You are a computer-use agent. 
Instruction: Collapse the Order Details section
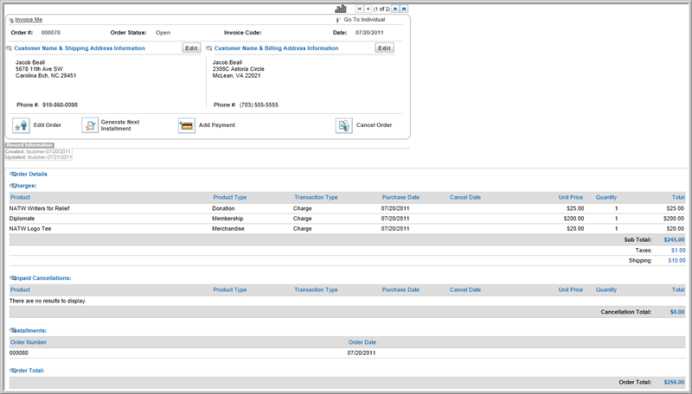point(12,174)
